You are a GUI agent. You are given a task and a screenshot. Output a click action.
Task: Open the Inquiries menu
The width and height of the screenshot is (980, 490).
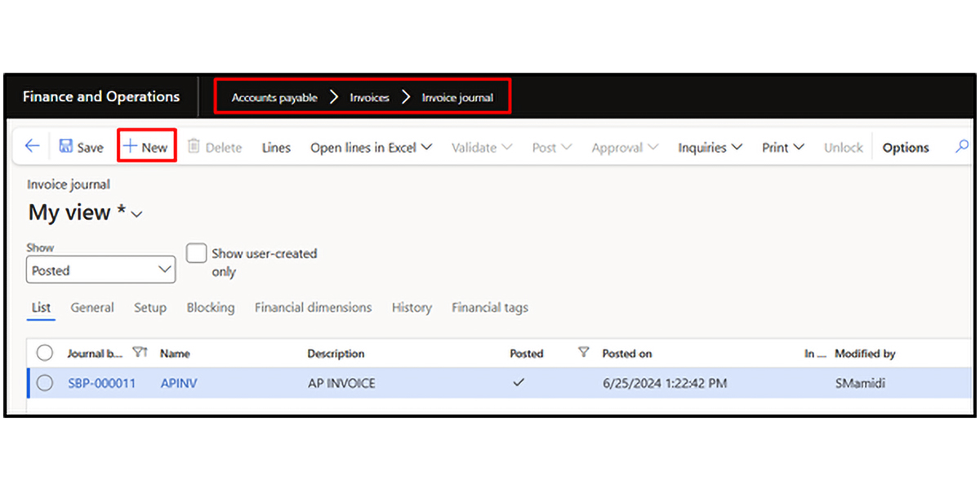tap(710, 148)
